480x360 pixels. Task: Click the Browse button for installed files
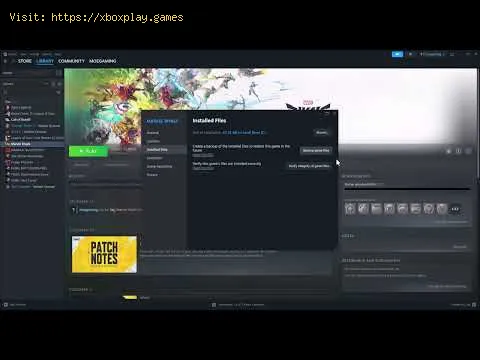click(x=322, y=133)
